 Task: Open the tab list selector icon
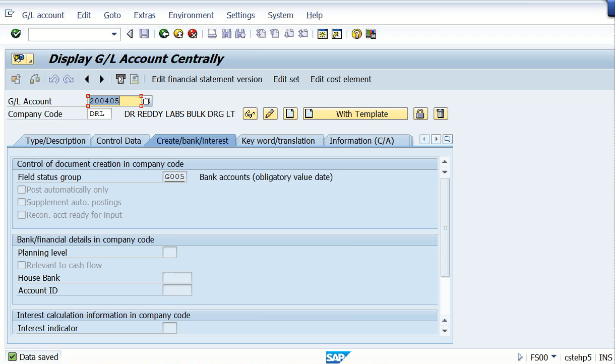click(447, 139)
